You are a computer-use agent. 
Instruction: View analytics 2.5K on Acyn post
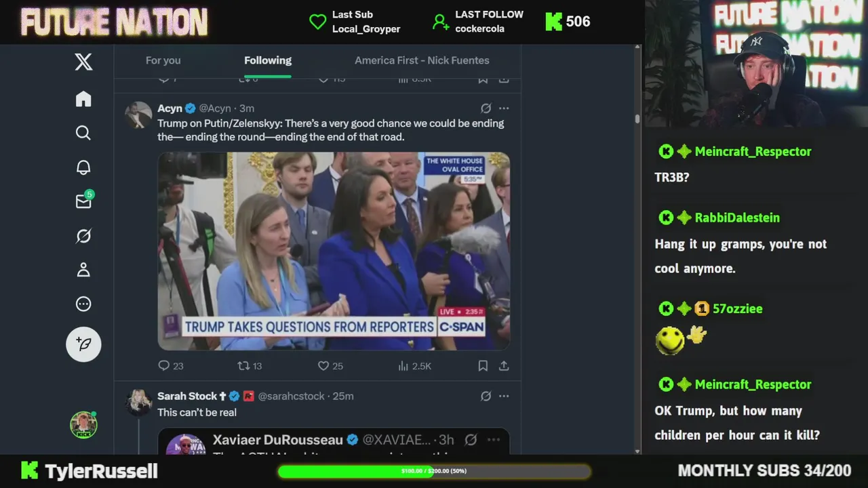coord(414,366)
